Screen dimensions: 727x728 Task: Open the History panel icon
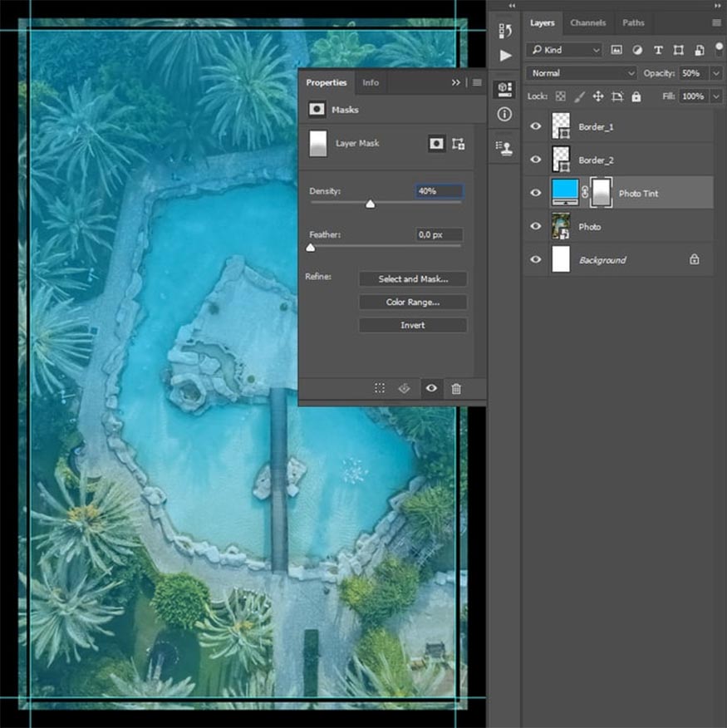pyautogui.click(x=505, y=31)
